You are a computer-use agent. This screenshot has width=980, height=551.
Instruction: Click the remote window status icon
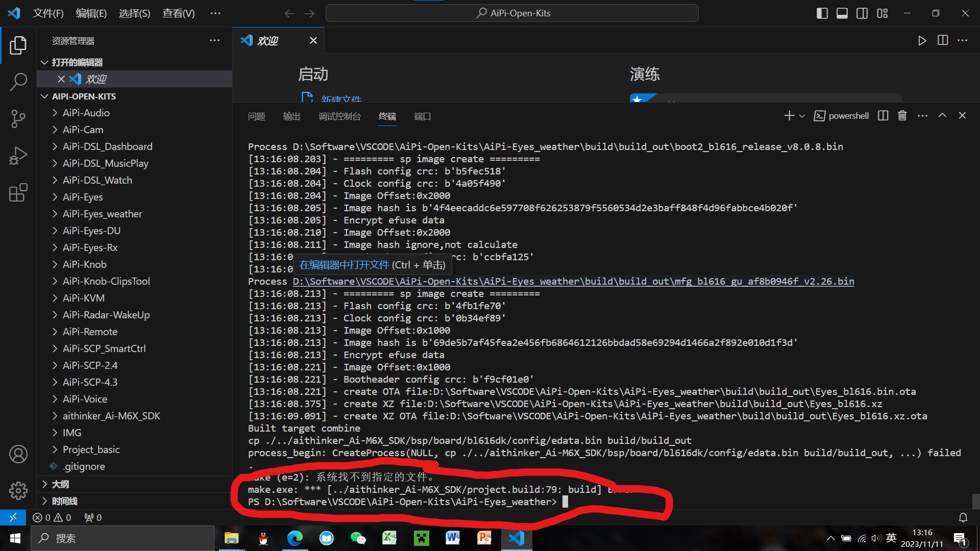[13, 517]
